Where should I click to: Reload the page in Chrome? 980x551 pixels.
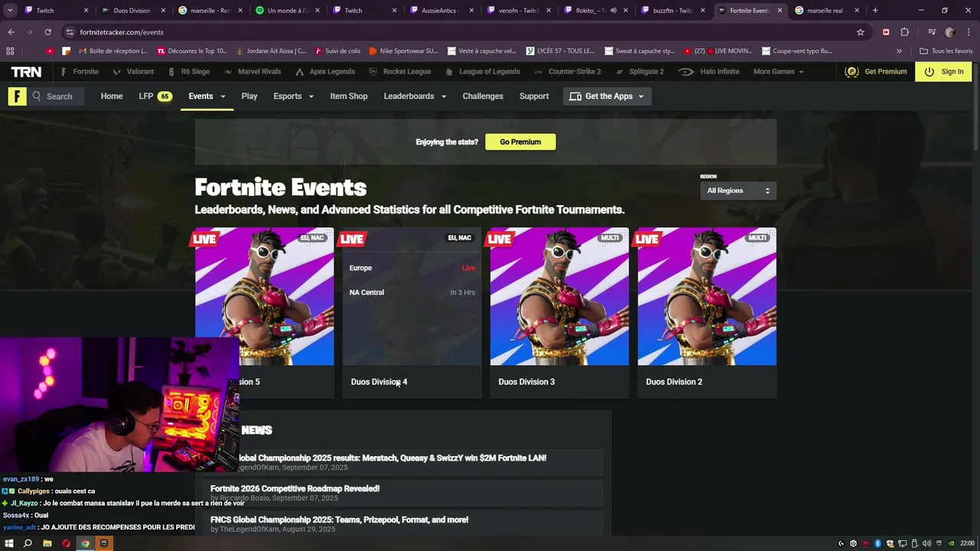click(x=47, y=32)
